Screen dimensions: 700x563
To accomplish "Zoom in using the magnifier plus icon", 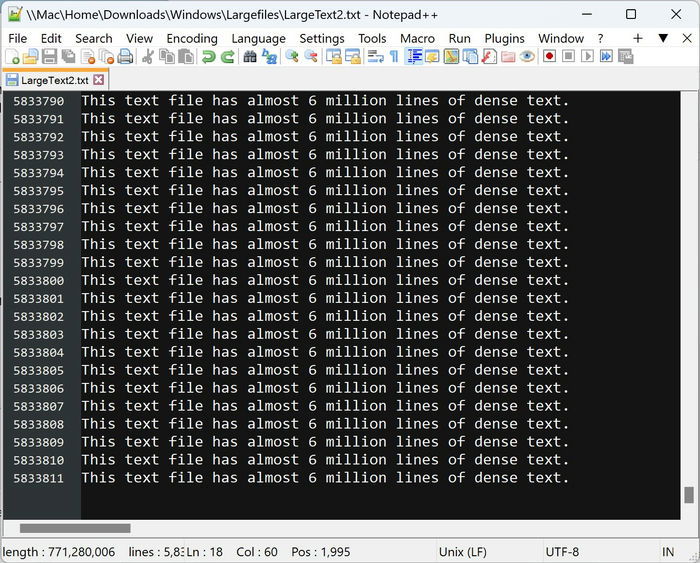I will (292, 57).
